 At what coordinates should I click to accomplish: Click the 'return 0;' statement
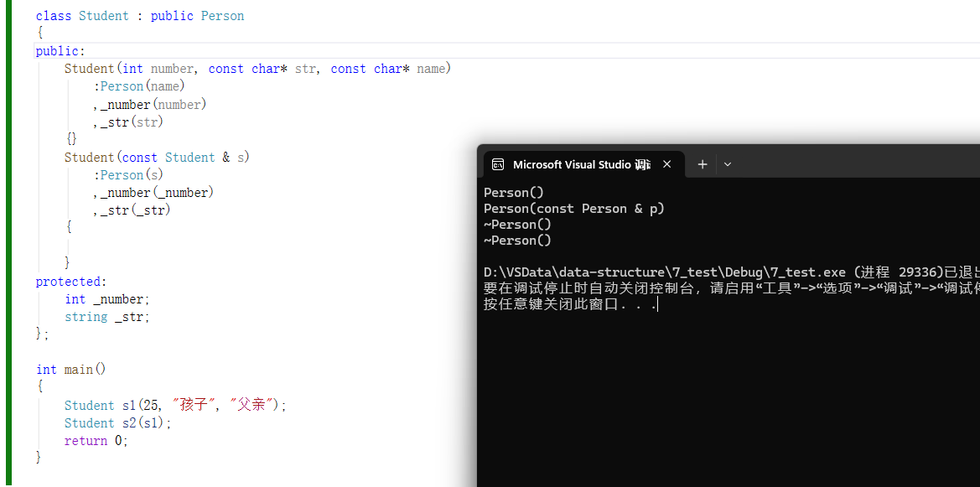click(96, 441)
